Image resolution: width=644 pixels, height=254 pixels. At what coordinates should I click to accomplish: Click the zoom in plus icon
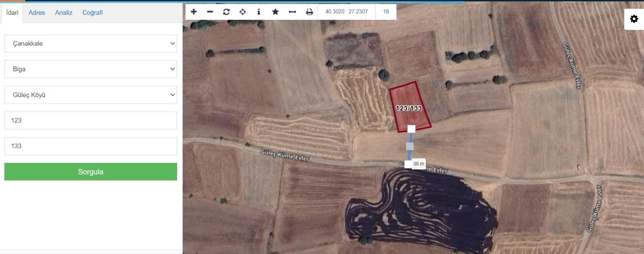click(x=194, y=12)
